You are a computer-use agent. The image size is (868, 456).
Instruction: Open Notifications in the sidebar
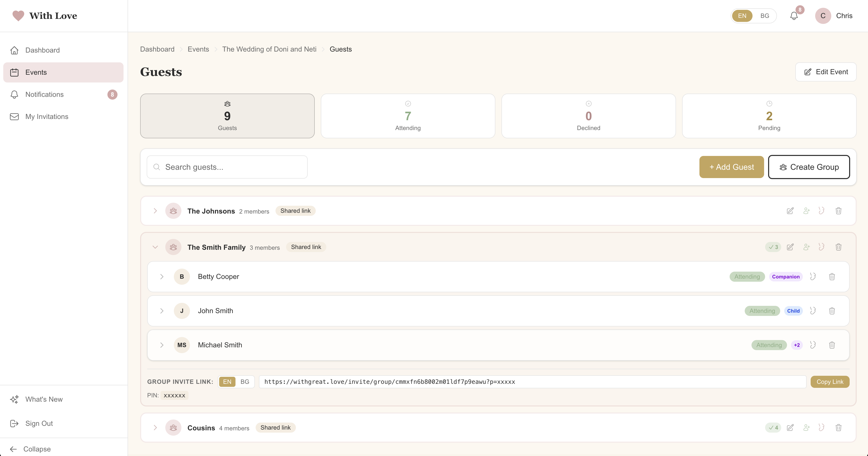[x=45, y=94]
